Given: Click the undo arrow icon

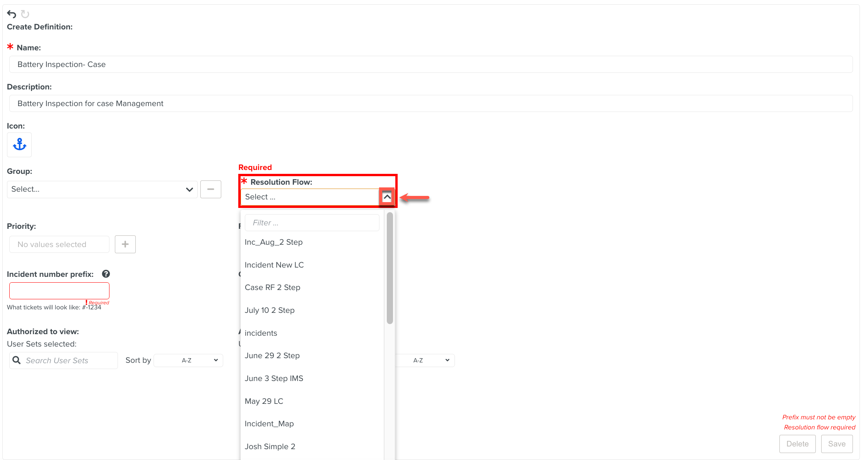Looking at the screenshot, I should [12, 14].
